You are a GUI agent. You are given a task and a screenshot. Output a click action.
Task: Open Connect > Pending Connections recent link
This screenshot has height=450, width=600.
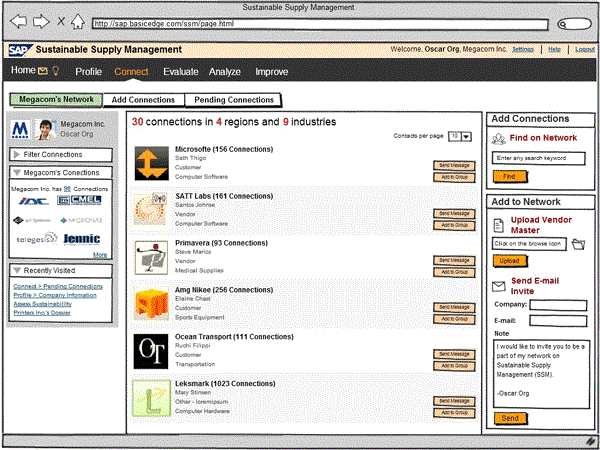point(58,286)
